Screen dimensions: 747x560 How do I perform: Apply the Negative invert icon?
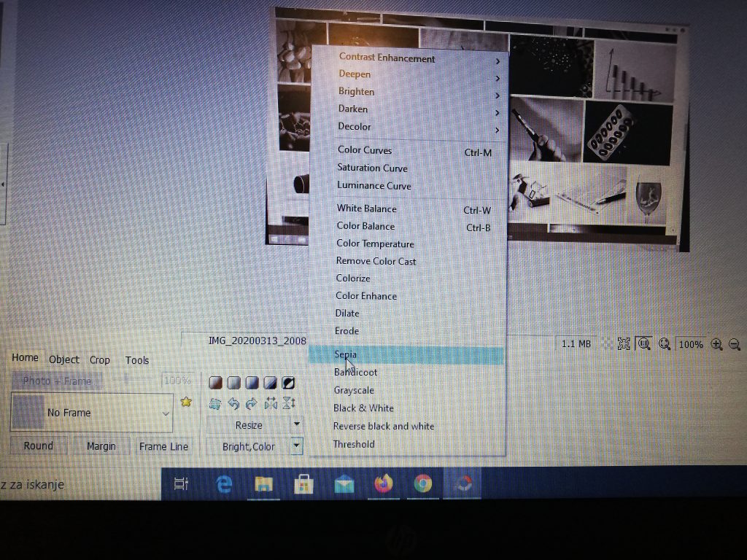point(287,382)
